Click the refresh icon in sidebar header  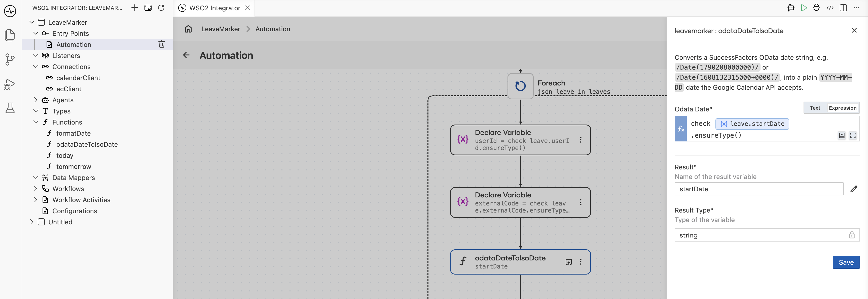161,8
